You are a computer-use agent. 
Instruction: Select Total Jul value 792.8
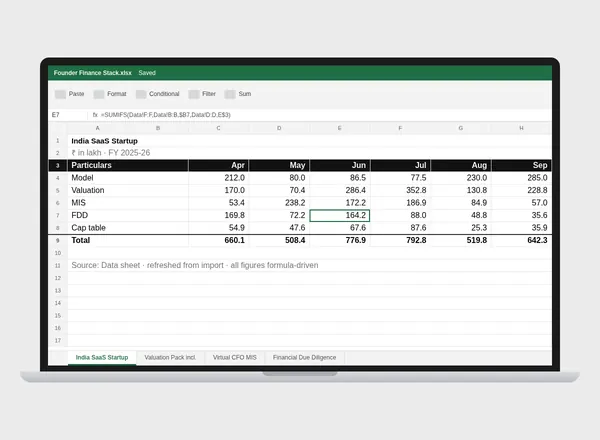(x=400, y=240)
